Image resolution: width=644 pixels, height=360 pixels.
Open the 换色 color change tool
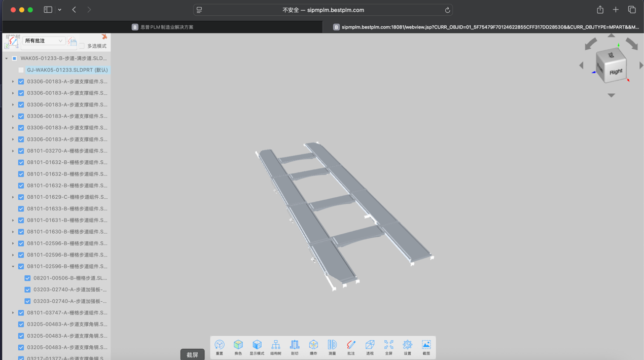[x=238, y=347]
